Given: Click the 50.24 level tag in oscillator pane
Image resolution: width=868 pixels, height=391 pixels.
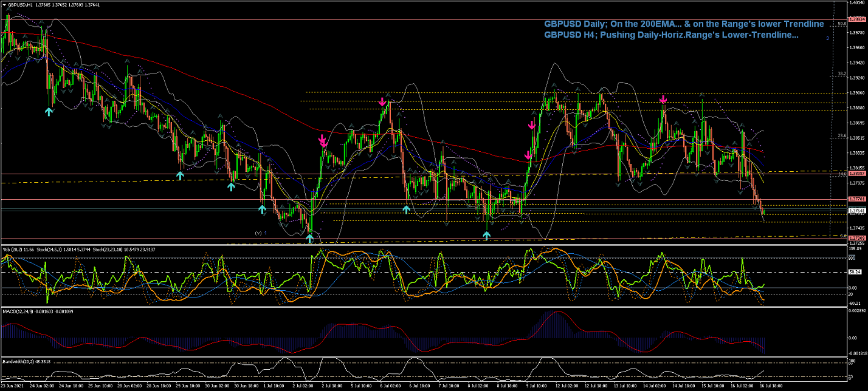Looking at the screenshot, I should (856, 272).
